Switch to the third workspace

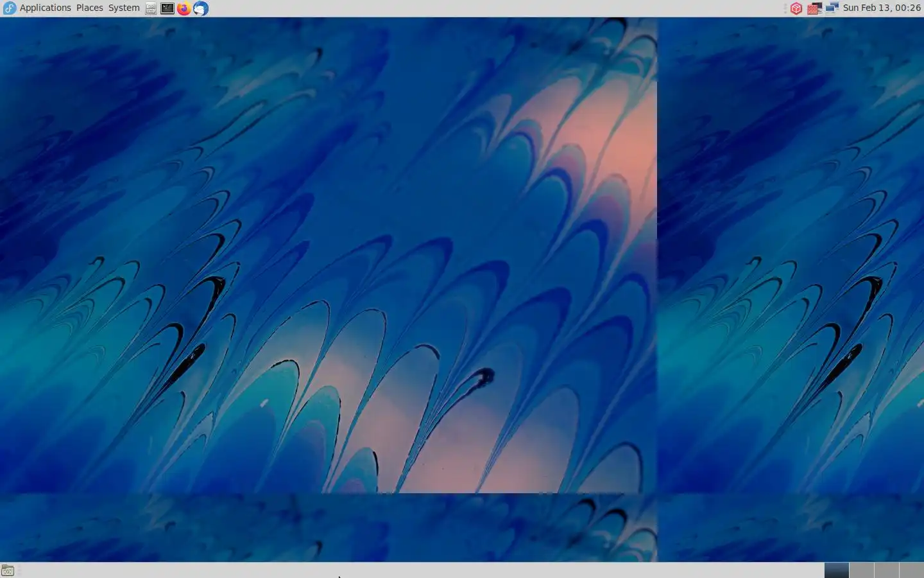(887, 570)
